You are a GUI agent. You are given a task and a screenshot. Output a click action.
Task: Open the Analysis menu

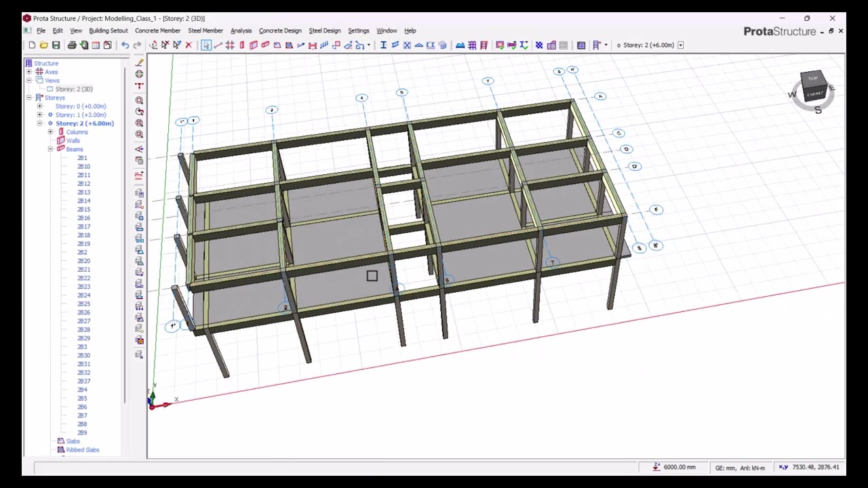pos(241,30)
